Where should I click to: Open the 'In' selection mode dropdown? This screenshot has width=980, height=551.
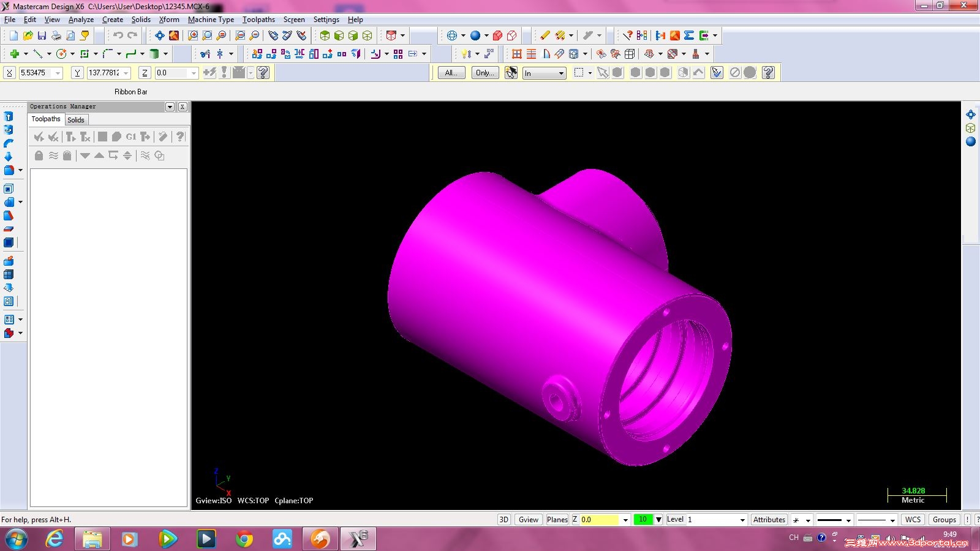coord(561,73)
